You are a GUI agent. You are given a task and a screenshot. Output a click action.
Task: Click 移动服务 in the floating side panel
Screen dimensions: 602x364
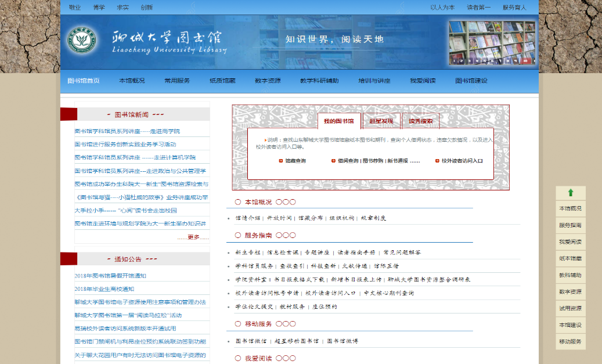click(571, 341)
